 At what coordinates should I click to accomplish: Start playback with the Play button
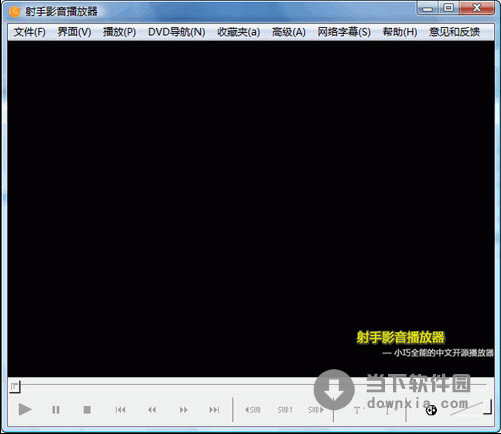25,409
